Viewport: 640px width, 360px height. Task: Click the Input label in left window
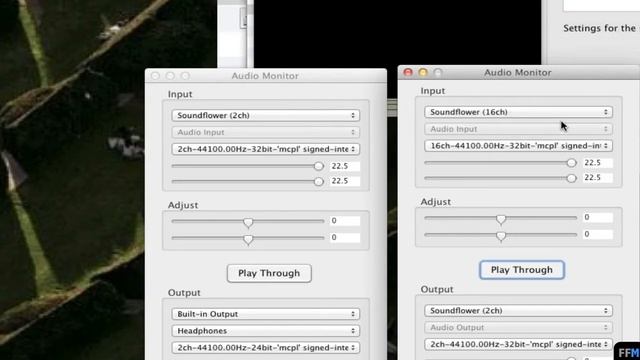(180, 94)
